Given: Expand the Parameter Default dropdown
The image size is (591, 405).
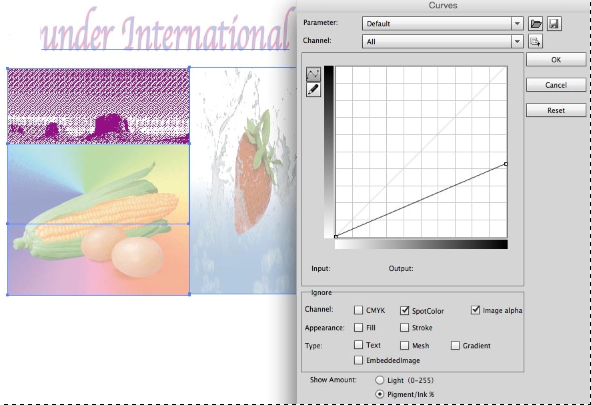Looking at the screenshot, I should click(x=442, y=23).
